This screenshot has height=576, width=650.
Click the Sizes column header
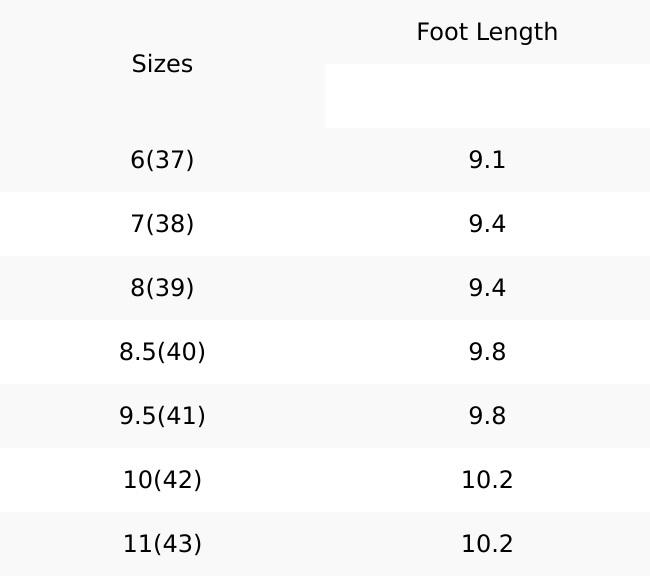tap(162, 64)
